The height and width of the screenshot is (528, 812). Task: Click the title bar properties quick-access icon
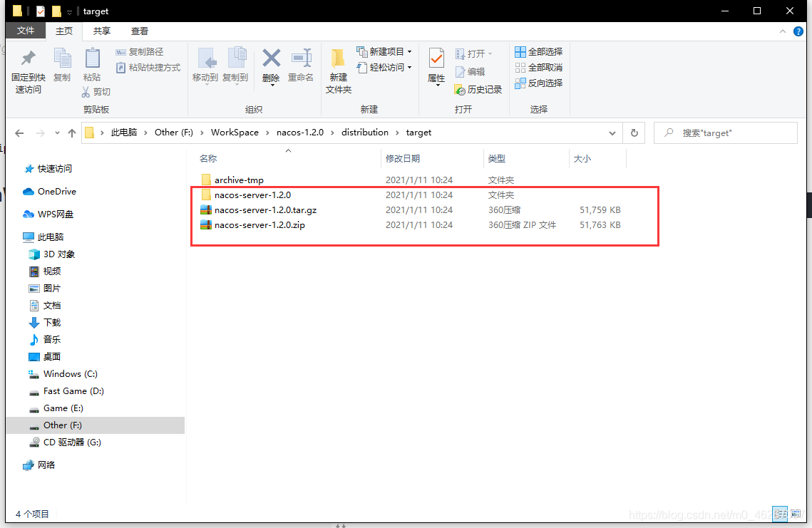pyautogui.click(x=41, y=11)
